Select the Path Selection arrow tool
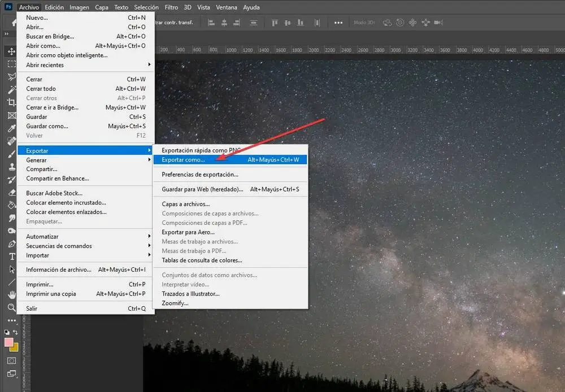The width and height of the screenshot is (565, 392). click(11, 269)
